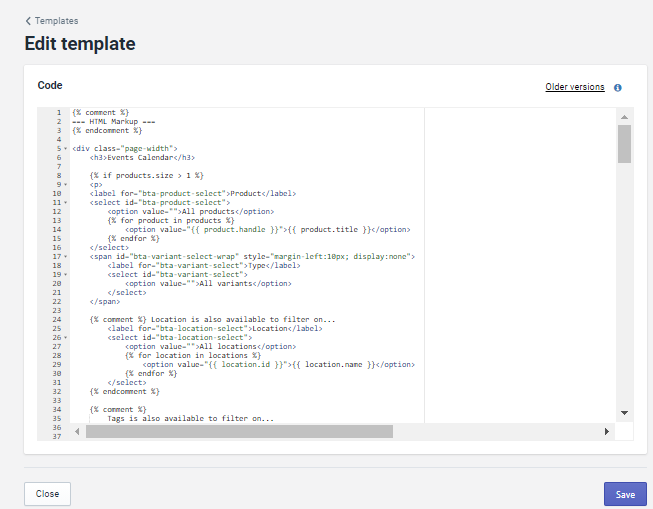Fold the bta-variant-select-wrap span at line 17

pos(66,256)
